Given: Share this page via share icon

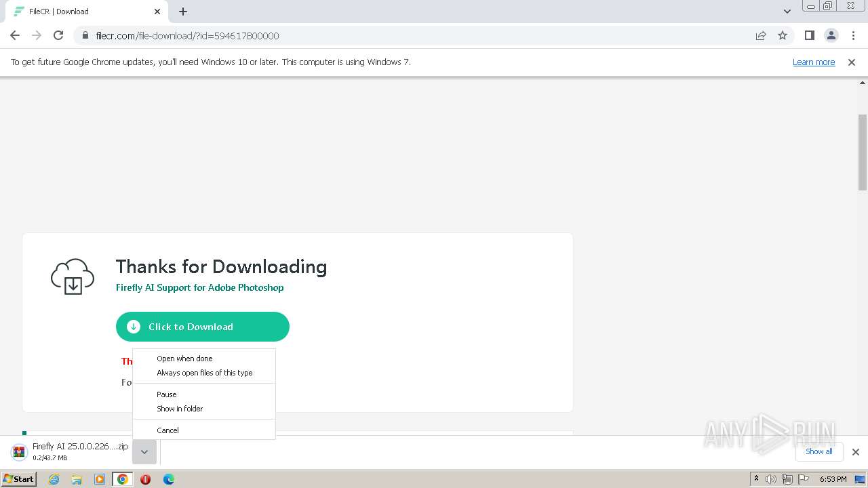Looking at the screenshot, I should tap(761, 35).
